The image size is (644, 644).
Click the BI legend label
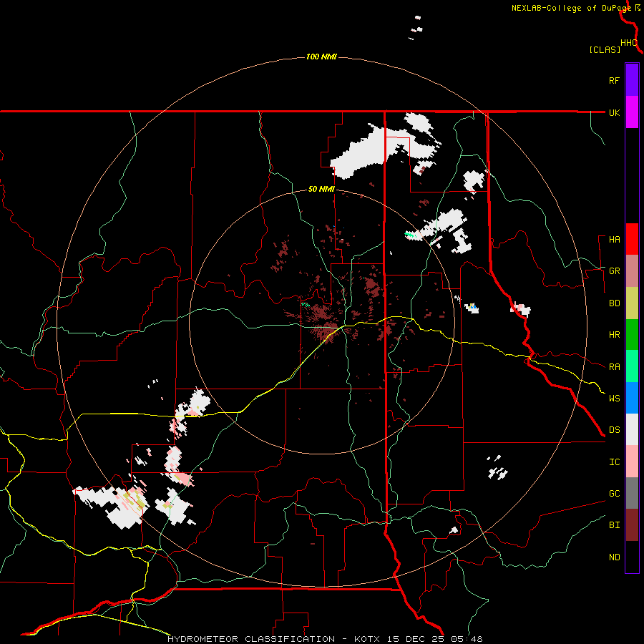(614, 525)
